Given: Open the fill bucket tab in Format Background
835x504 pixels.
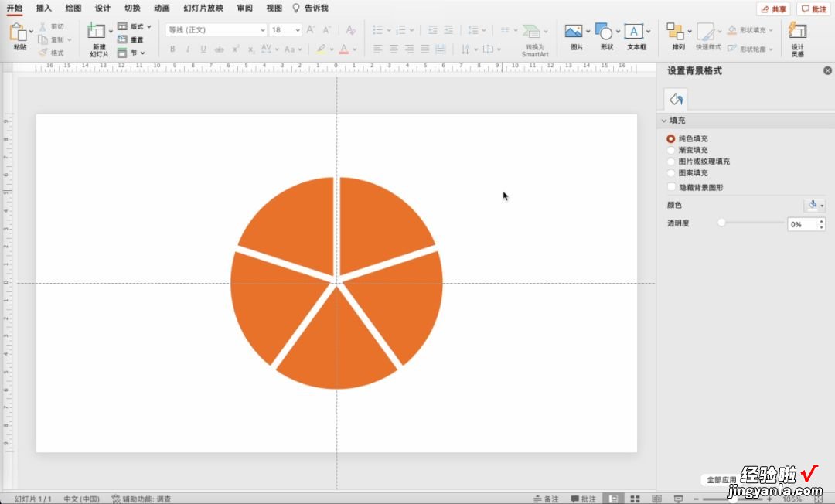Looking at the screenshot, I should pyautogui.click(x=676, y=99).
